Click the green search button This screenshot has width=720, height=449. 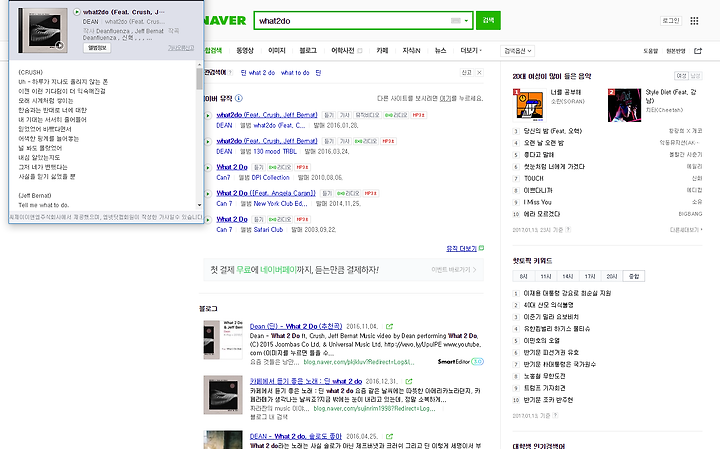coord(488,21)
